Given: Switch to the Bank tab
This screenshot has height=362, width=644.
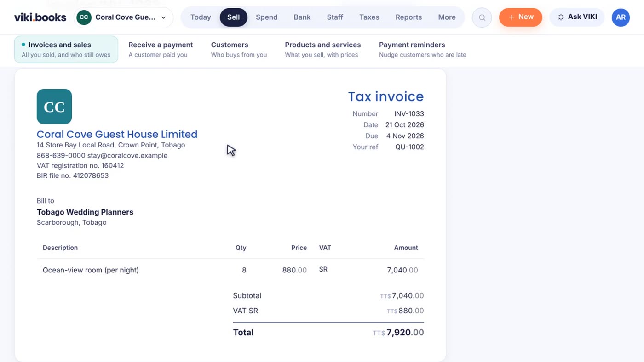Looking at the screenshot, I should pyautogui.click(x=302, y=17).
